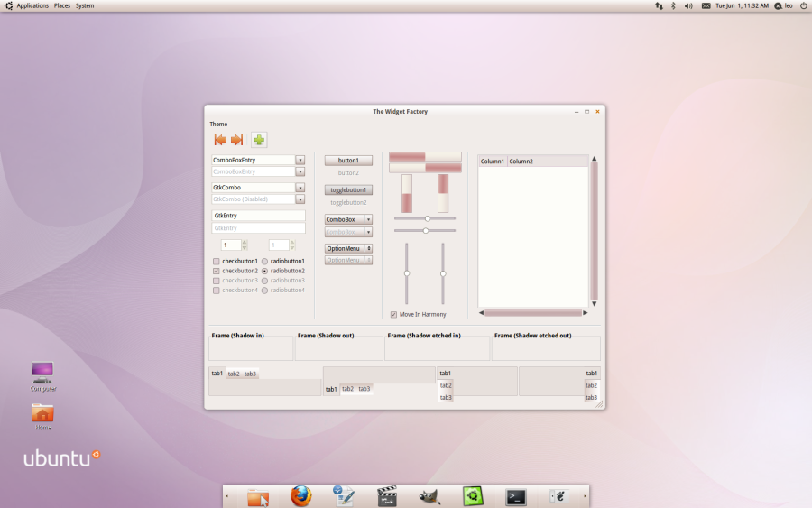Click the GNOME foot icon in dock
The height and width of the screenshot is (508, 812).
click(x=559, y=496)
